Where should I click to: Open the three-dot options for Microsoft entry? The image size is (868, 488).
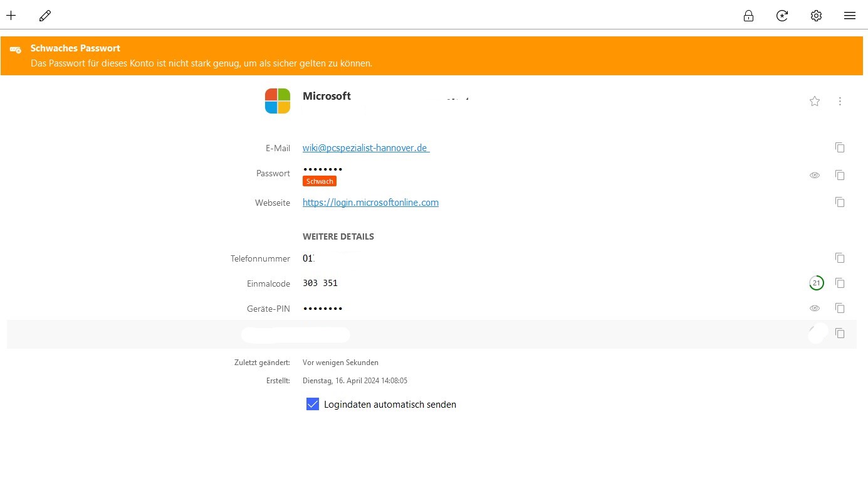point(840,101)
